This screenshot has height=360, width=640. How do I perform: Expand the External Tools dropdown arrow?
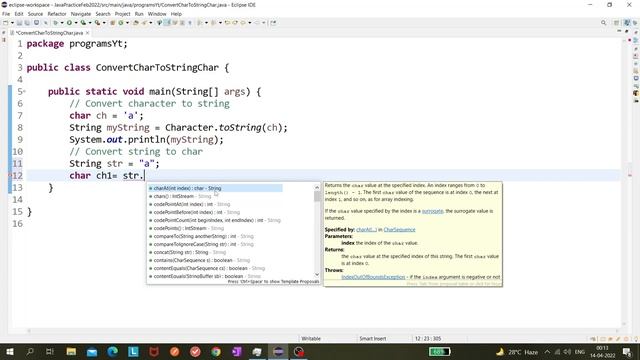click(x=104, y=23)
